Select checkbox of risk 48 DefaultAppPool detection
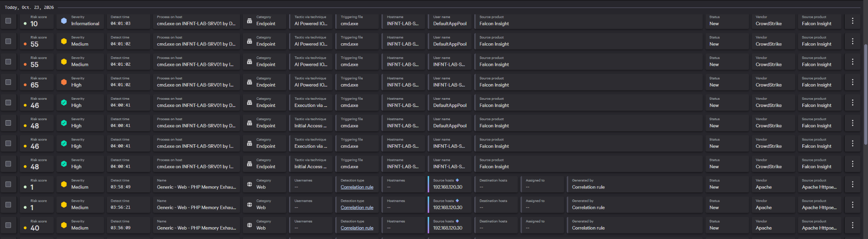 tap(8, 123)
